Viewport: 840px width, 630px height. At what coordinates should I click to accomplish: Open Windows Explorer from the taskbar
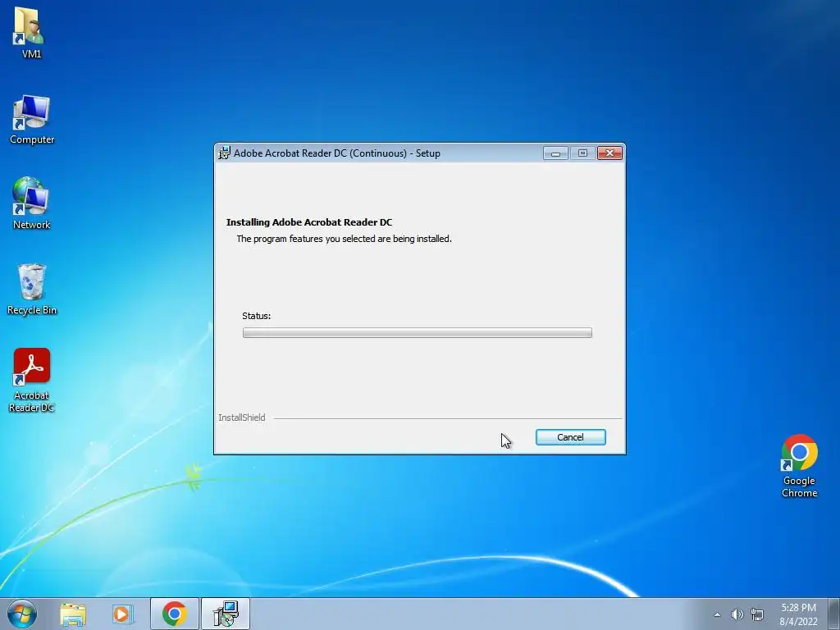coord(73,614)
